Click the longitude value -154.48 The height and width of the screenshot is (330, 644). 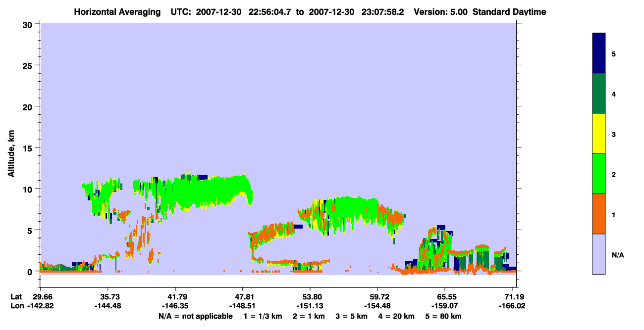pos(377,306)
